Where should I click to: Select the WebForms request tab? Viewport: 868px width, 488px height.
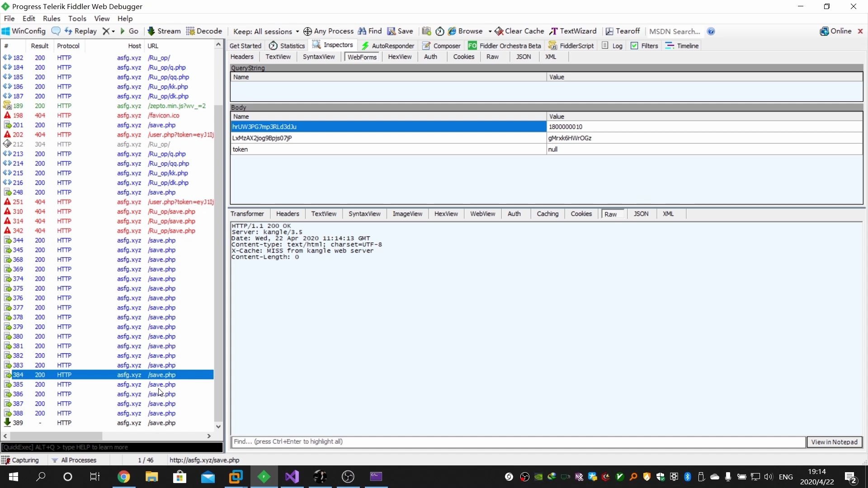[x=362, y=56]
